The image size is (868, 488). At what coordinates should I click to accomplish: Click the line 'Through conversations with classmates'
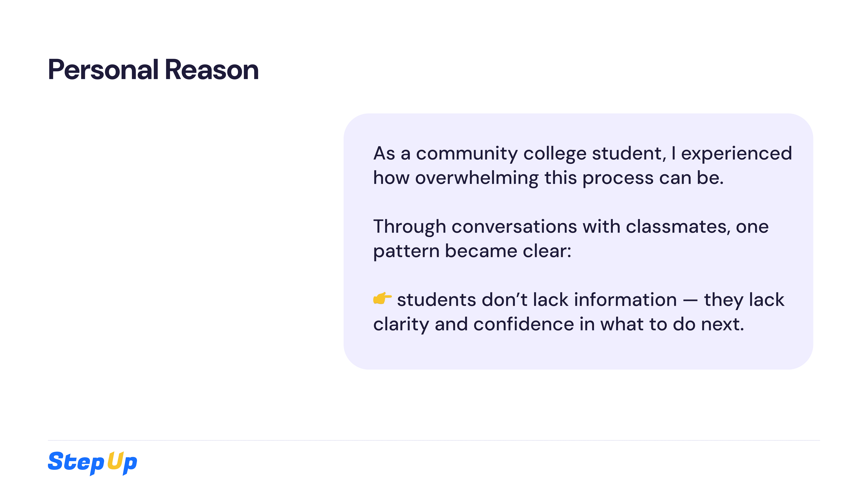pyautogui.click(x=571, y=227)
